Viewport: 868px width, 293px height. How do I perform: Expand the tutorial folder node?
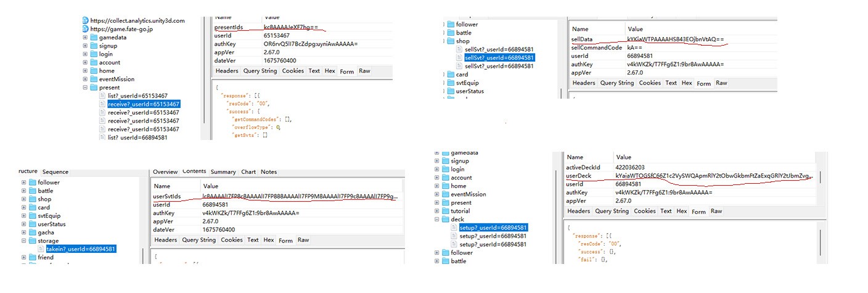[437, 211]
